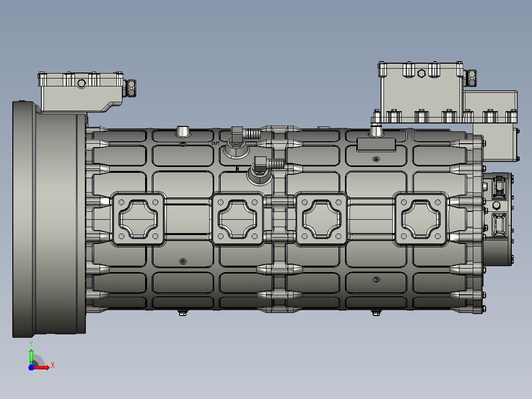Pick the round hole on the left junction box
Image resolution: width=532 pixels, height=399 pixels.
pyautogui.click(x=82, y=83)
